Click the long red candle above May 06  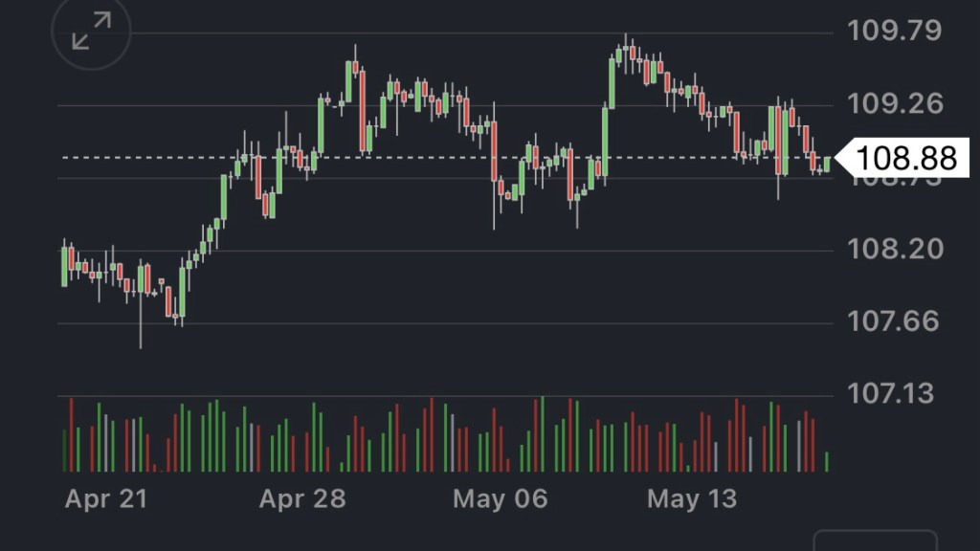pyautogui.click(x=494, y=151)
